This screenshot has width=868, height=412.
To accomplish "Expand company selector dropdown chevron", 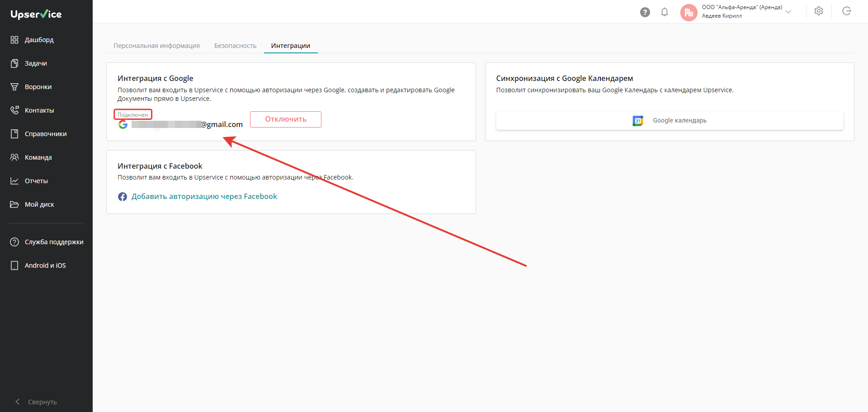I will 788,12.
